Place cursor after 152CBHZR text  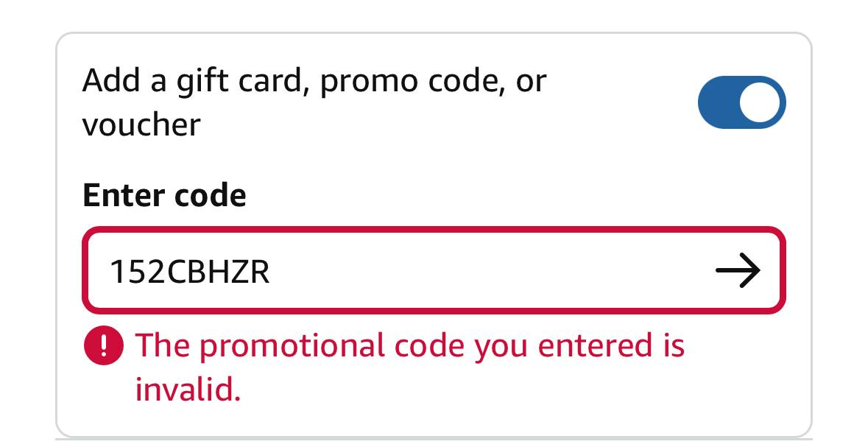coord(272,272)
